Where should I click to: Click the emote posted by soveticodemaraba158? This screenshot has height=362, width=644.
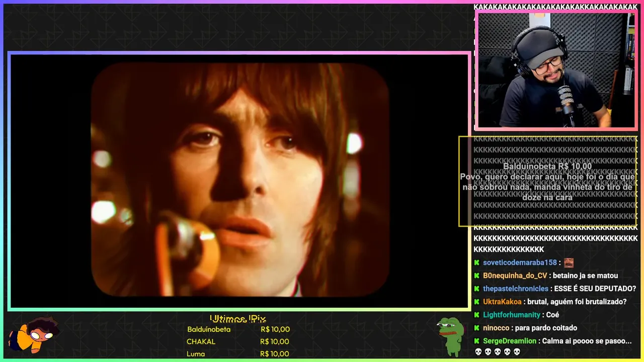coord(569,262)
